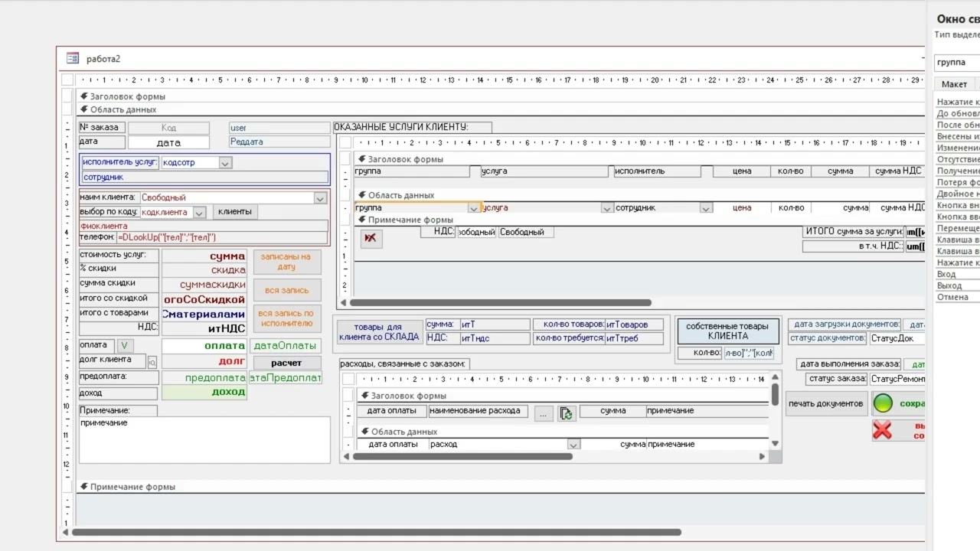Click the собственные товары КЛИЕНТА button
The width and height of the screenshot is (980, 551).
click(727, 331)
